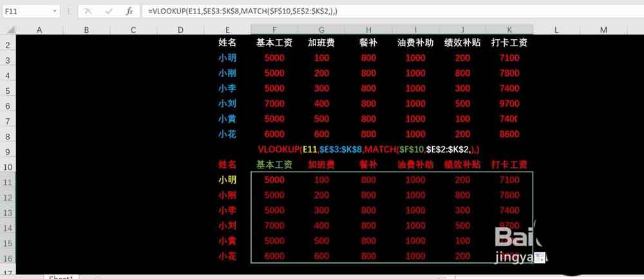Screen dimensions: 644x279
Task: Select cell 小李 in row 5
Action: 227,89
